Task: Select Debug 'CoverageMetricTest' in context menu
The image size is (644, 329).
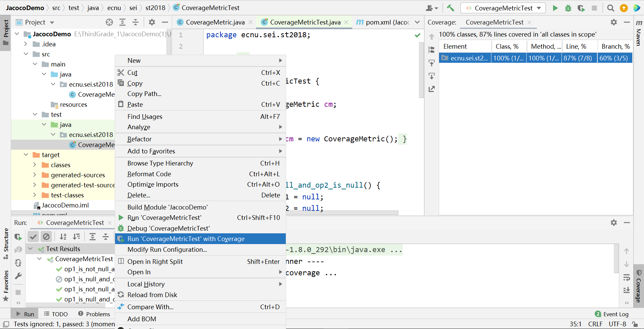Action: (x=200, y=228)
